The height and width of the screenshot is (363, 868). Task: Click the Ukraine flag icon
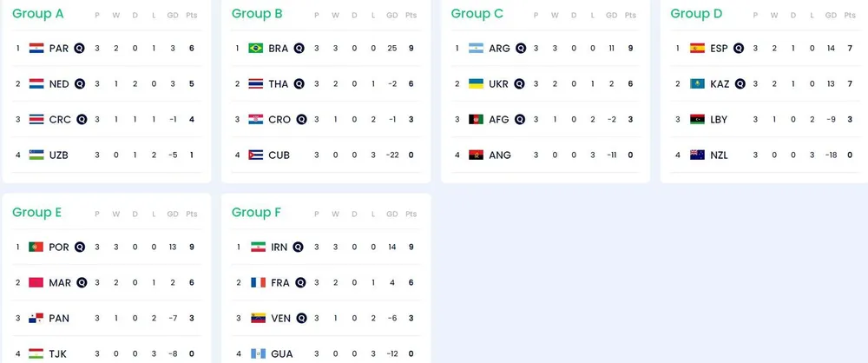[476, 84]
